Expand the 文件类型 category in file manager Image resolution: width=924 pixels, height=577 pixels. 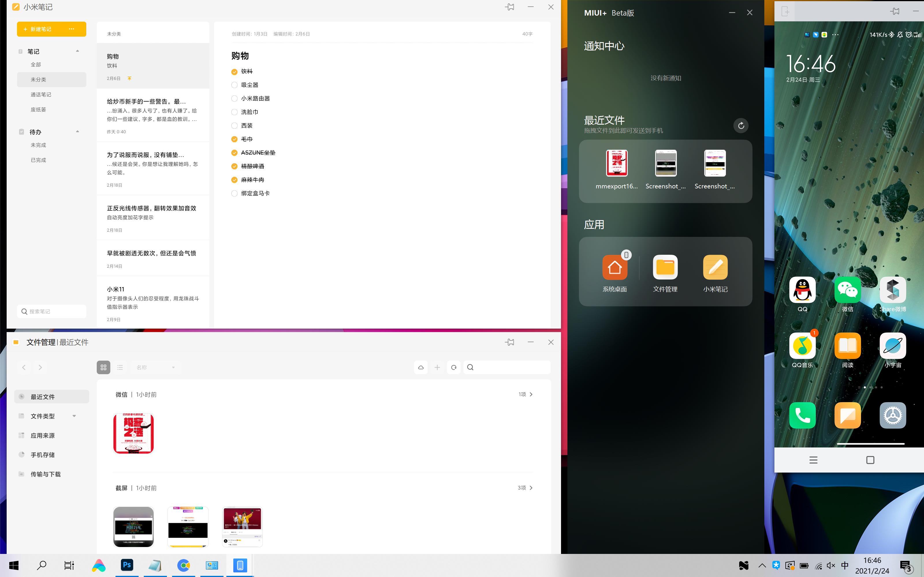tap(74, 416)
